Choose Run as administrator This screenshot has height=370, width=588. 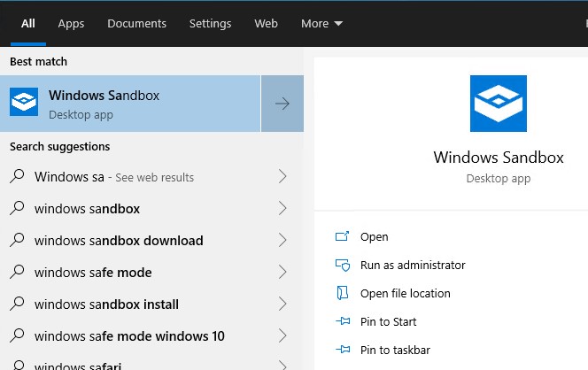[x=413, y=265]
